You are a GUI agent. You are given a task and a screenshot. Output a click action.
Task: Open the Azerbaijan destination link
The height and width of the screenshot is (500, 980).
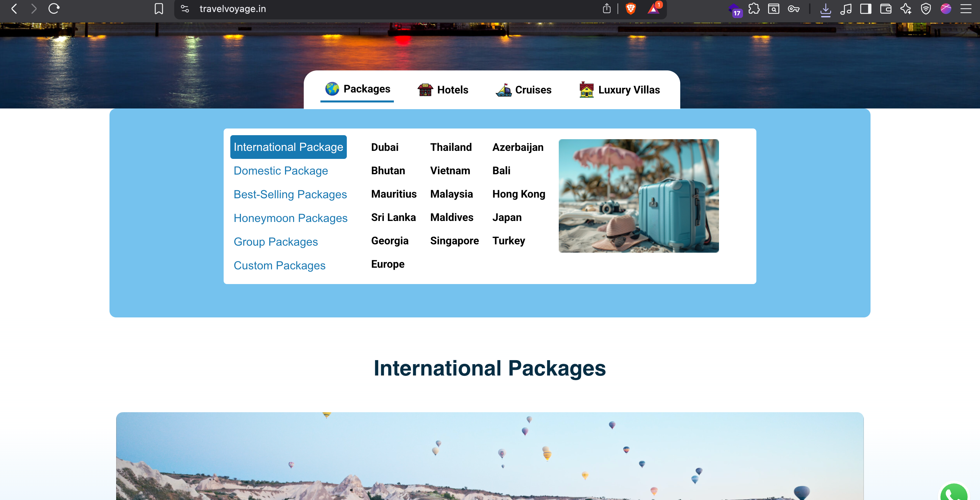517,147
